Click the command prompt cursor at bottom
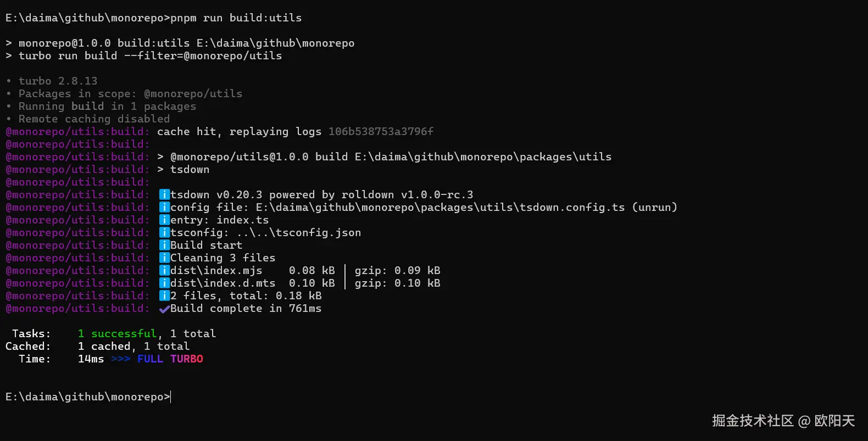The height and width of the screenshot is (441, 868). 171,397
